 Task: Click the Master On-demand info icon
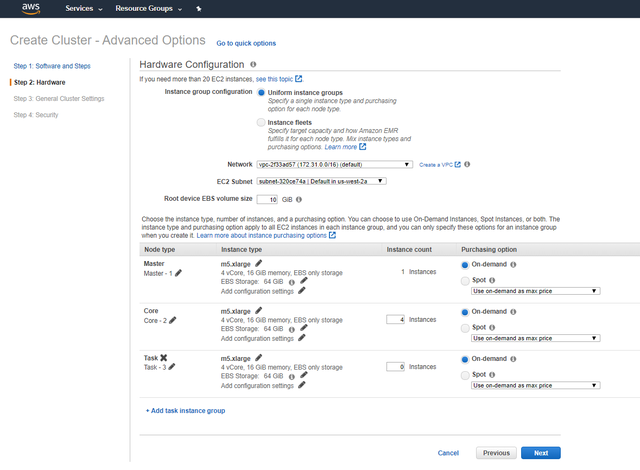(x=513, y=264)
